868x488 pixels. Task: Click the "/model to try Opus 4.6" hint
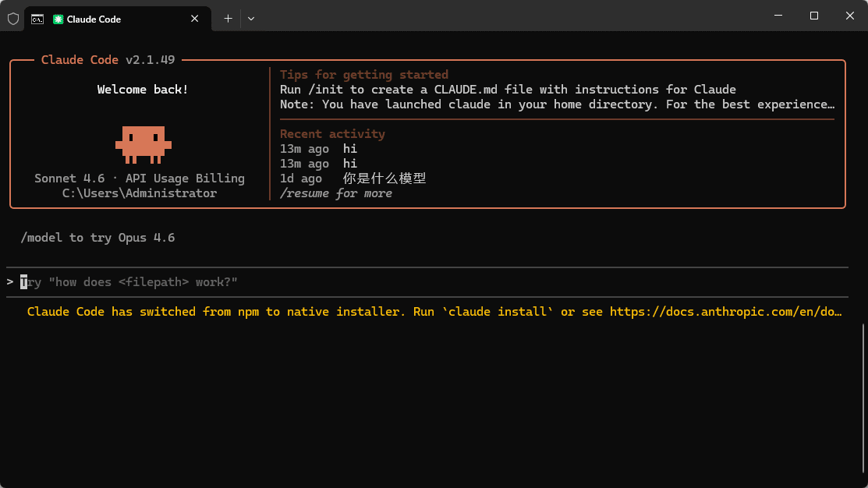(x=97, y=238)
